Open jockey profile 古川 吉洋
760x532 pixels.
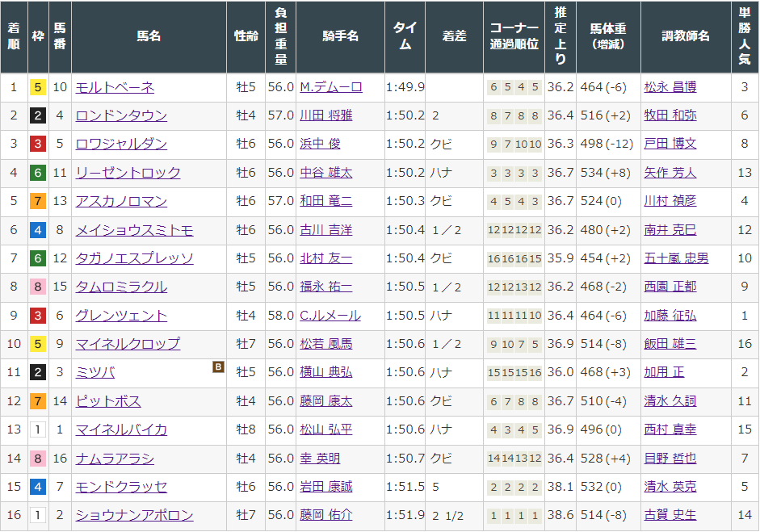click(325, 229)
